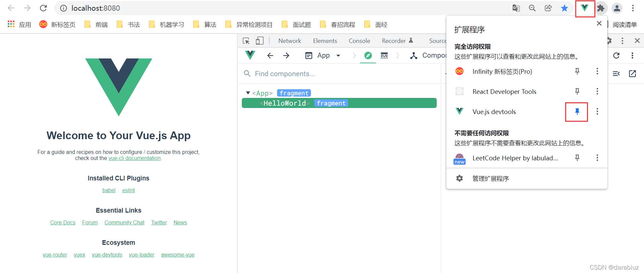Image resolution: width=644 pixels, height=273 pixels.
Task: Pin Infinity 新标签页(Pro) extension
Action: tap(577, 71)
